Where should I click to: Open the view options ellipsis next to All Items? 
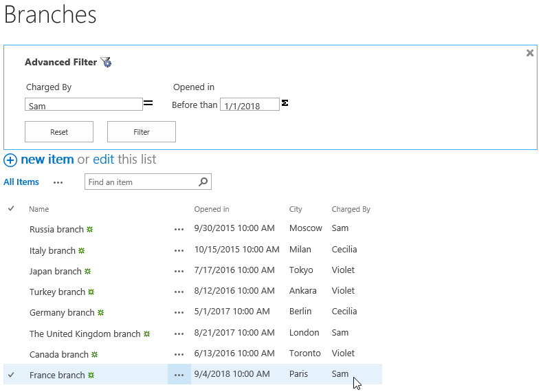pyautogui.click(x=58, y=183)
